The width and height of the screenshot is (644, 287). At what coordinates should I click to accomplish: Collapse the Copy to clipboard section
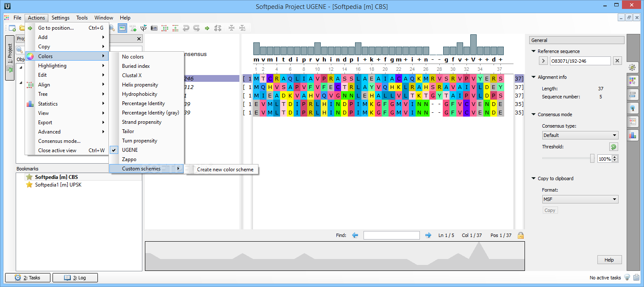point(533,178)
